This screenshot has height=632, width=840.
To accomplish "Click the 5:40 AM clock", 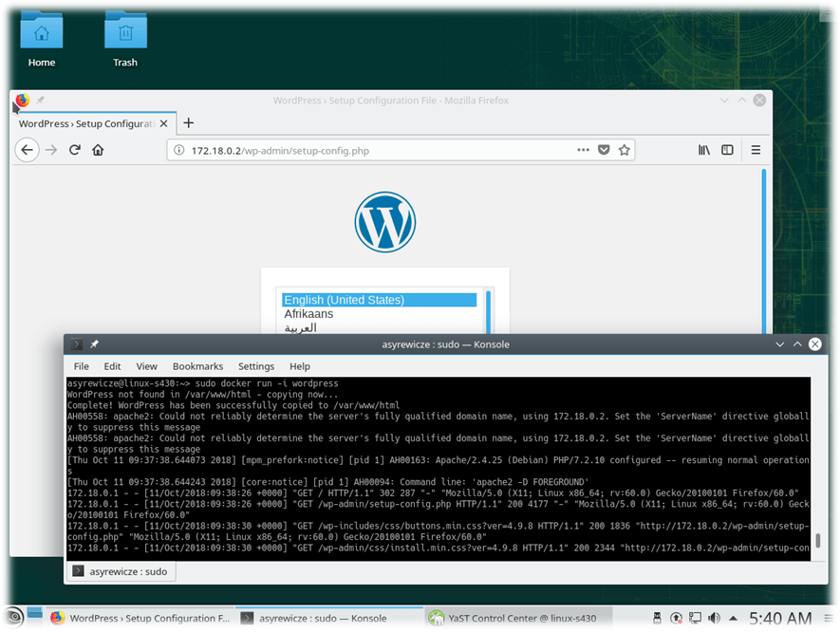I will pyautogui.click(x=780, y=619).
